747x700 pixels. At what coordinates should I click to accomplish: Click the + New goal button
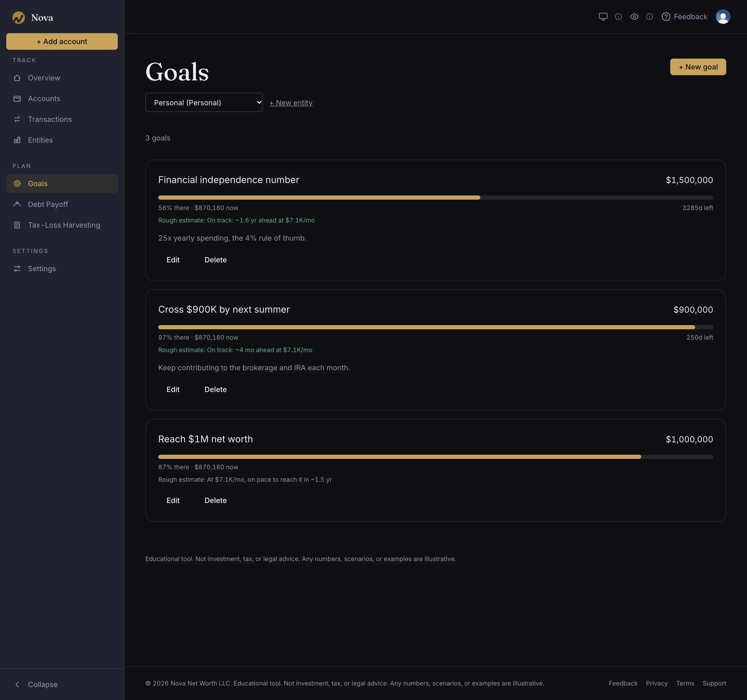click(698, 67)
